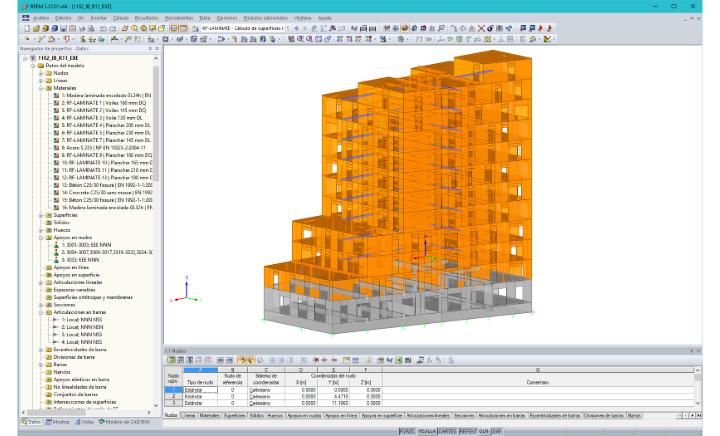Image resolution: width=720 pixels, height=436 pixels.
Task: Click the fx formula icon in table toolbar
Action: [429, 360]
